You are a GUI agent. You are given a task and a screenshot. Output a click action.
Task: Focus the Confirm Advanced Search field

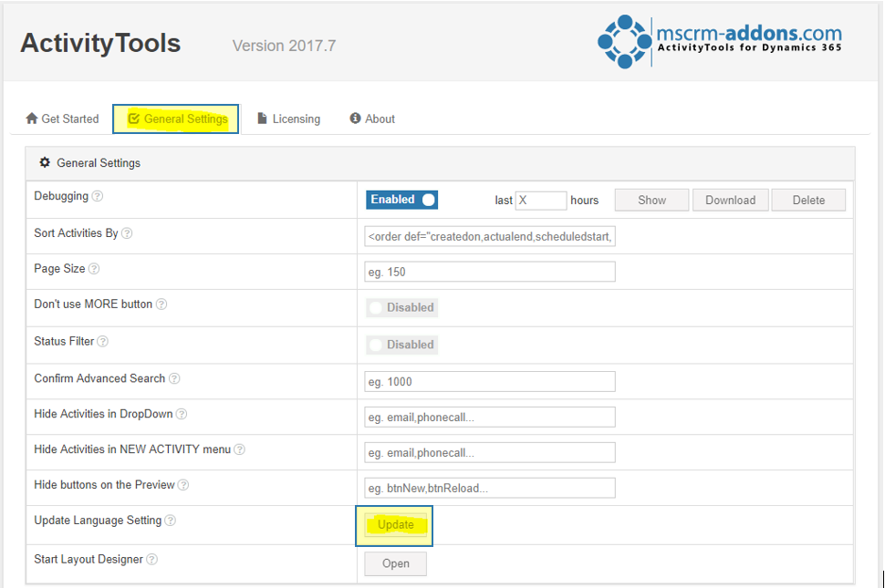pyautogui.click(x=490, y=382)
